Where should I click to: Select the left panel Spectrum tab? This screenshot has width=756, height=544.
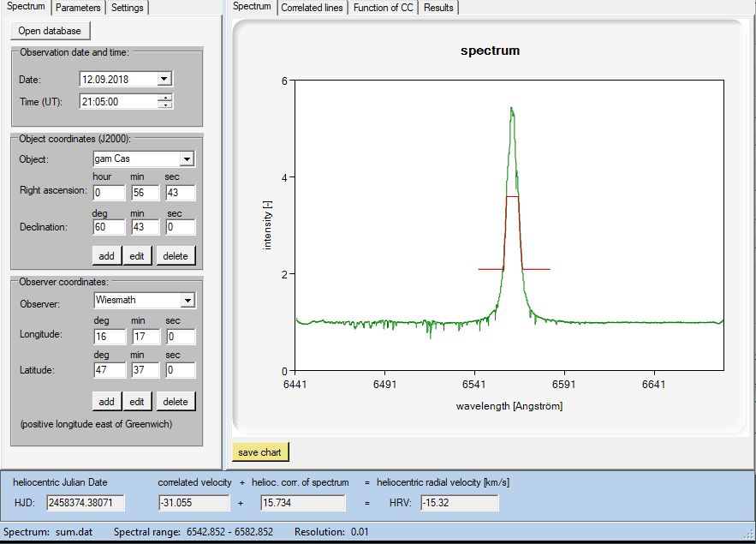(x=26, y=7)
